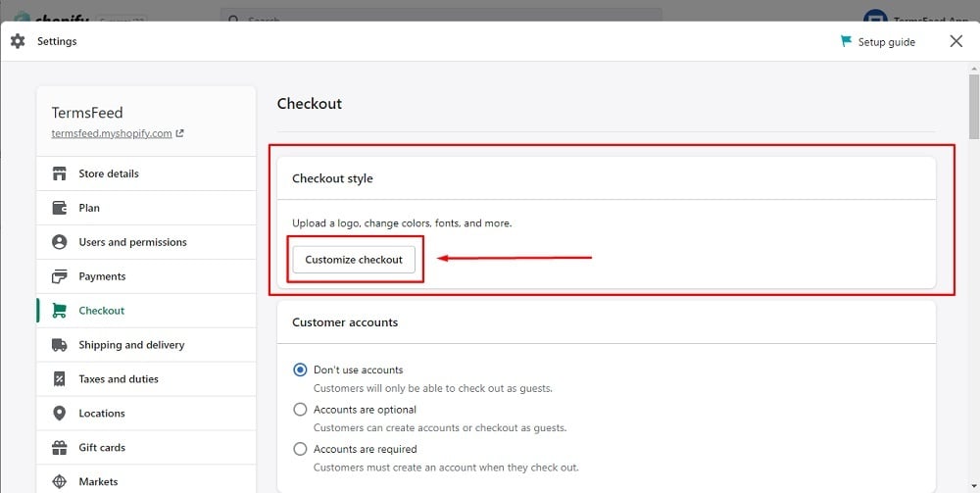Screen dimensions: 980x493
Task: Select Accounts are optional radio button
Action: coord(300,410)
